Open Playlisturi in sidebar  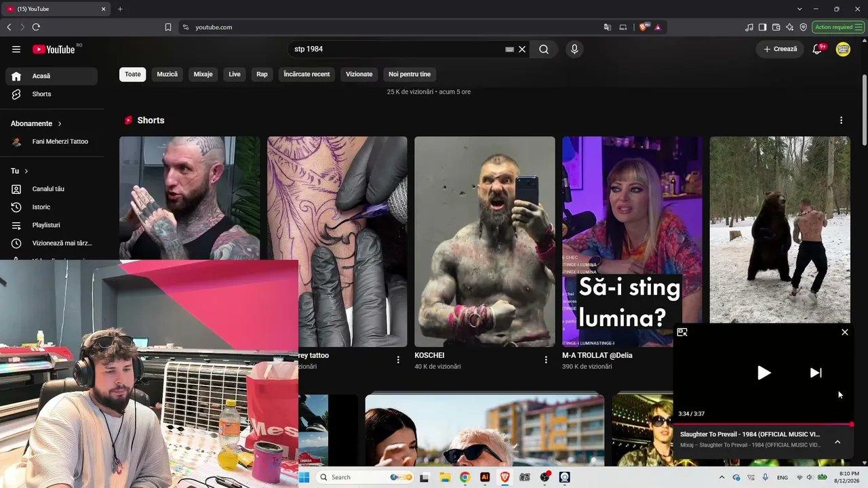click(52, 225)
